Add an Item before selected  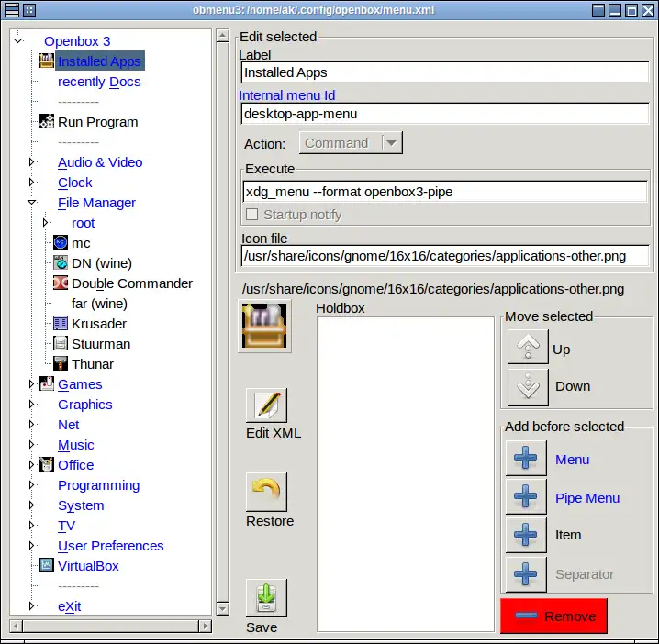(526, 535)
